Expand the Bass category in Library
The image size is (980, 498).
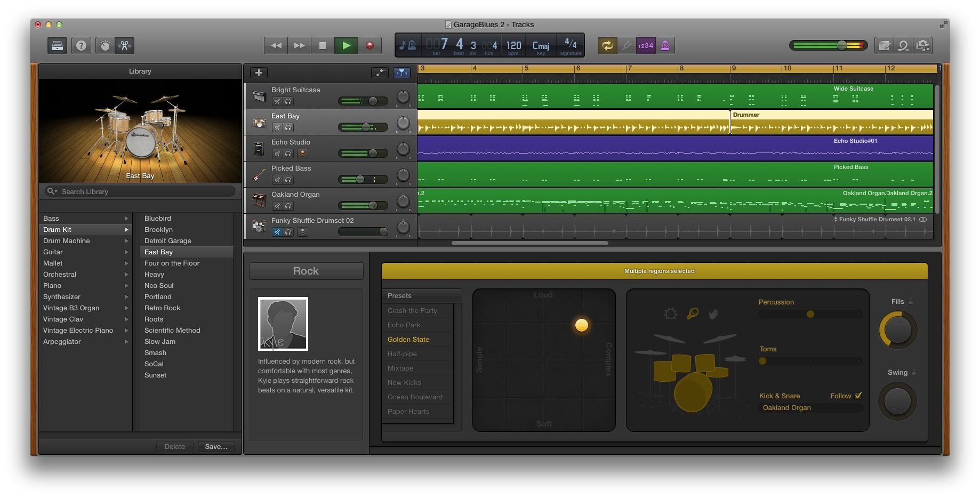126,219
